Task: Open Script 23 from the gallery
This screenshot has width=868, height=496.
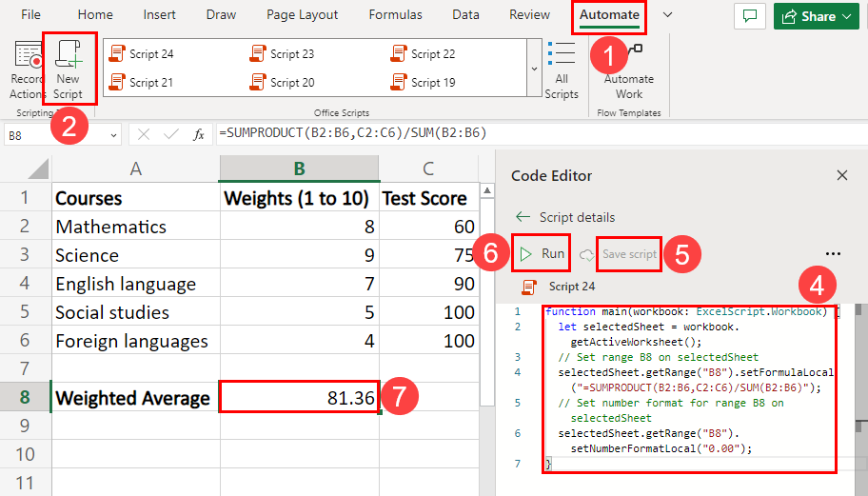Action: coord(283,53)
